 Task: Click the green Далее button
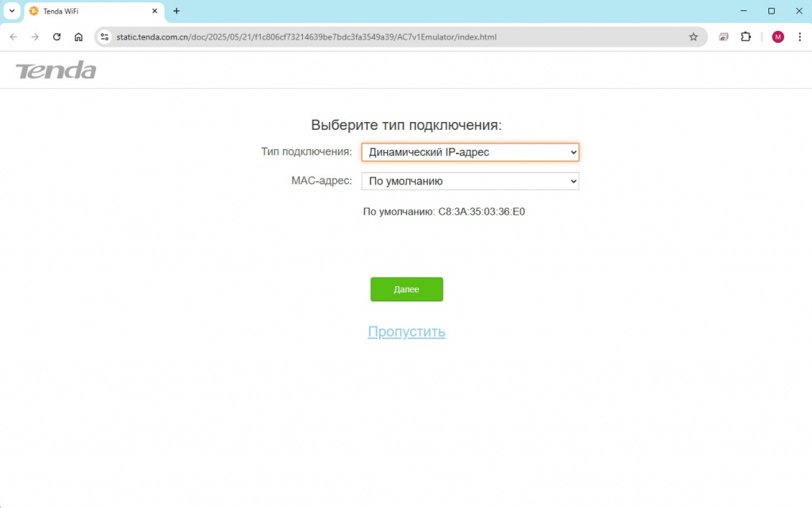pyautogui.click(x=407, y=289)
